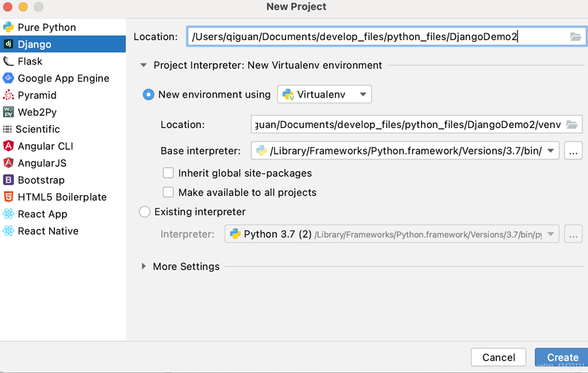Image resolution: width=588 pixels, height=373 pixels.
Task: Browse for project location folder icon
Action: point(575,37)
